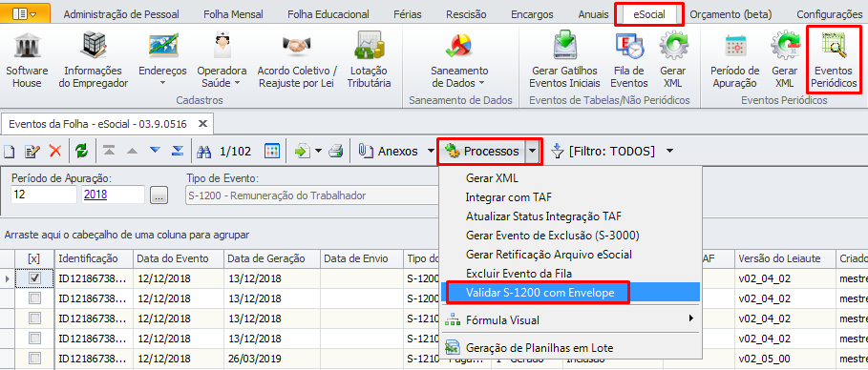Sort by Data de Geração column header
868x370 pixels.
[x=273, y=258]
